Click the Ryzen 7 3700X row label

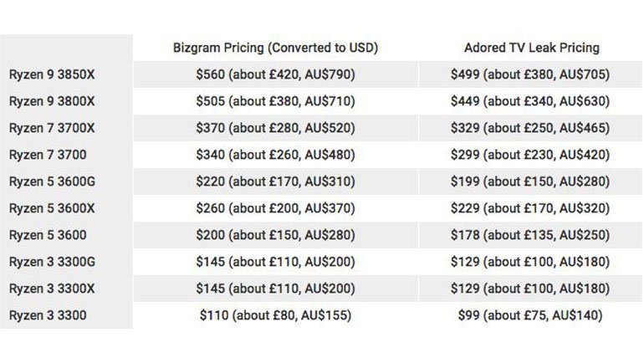click(x=52, y=128)
